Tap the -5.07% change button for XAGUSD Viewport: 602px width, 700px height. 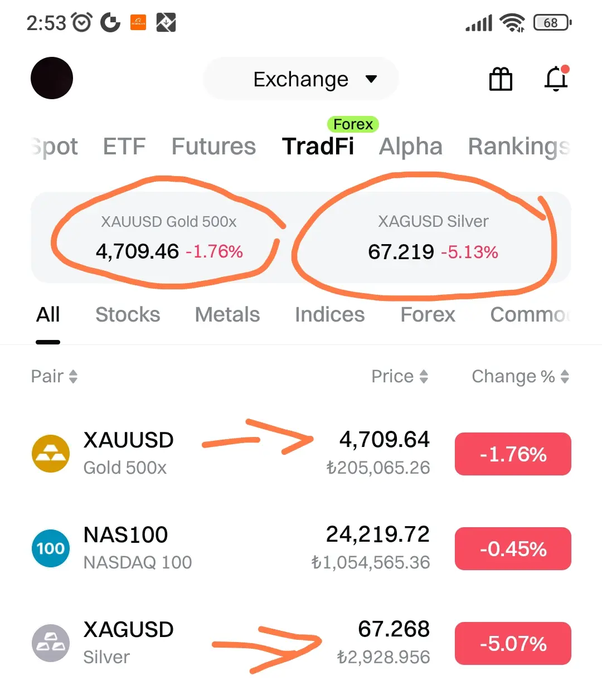(513, 644)
